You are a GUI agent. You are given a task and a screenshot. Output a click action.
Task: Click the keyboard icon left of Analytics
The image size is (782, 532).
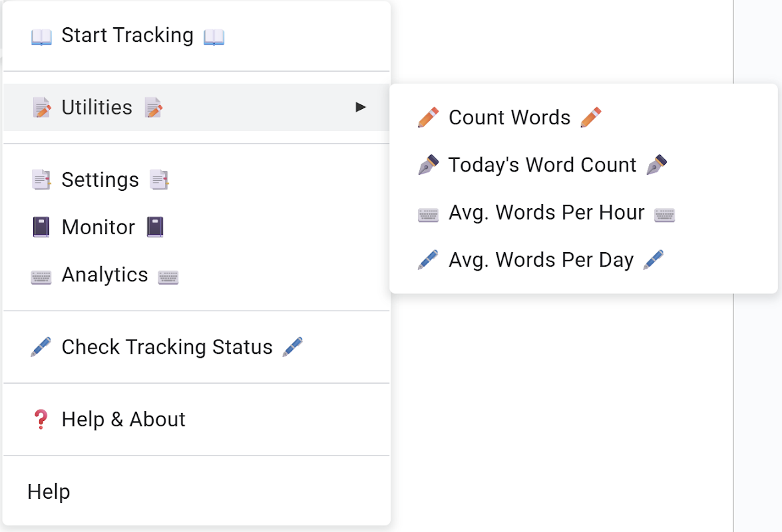click(41, 276)
